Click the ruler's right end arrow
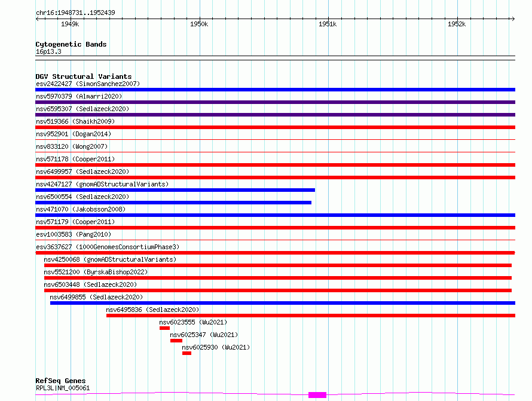The height and width of the screenshot is (401, 532). 513,19
